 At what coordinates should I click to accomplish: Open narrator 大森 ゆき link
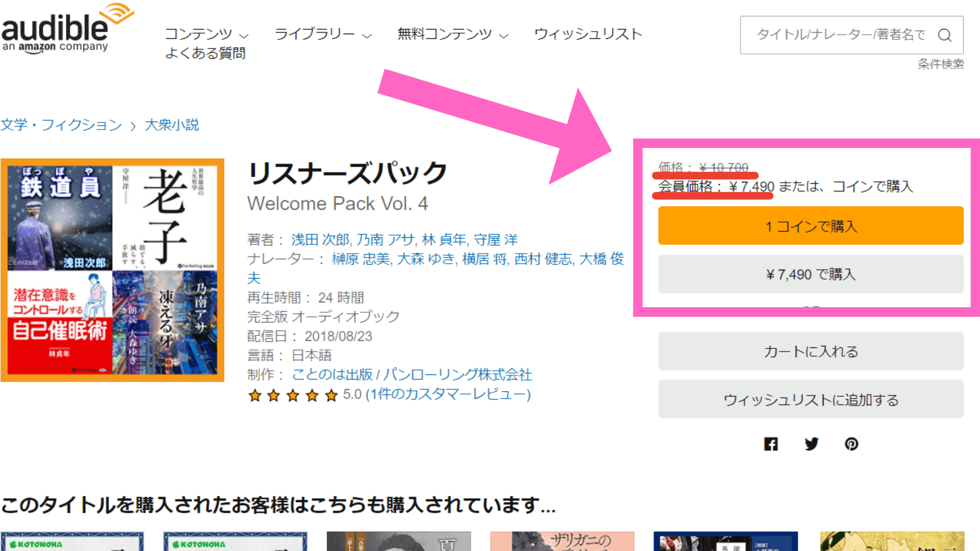426,259
